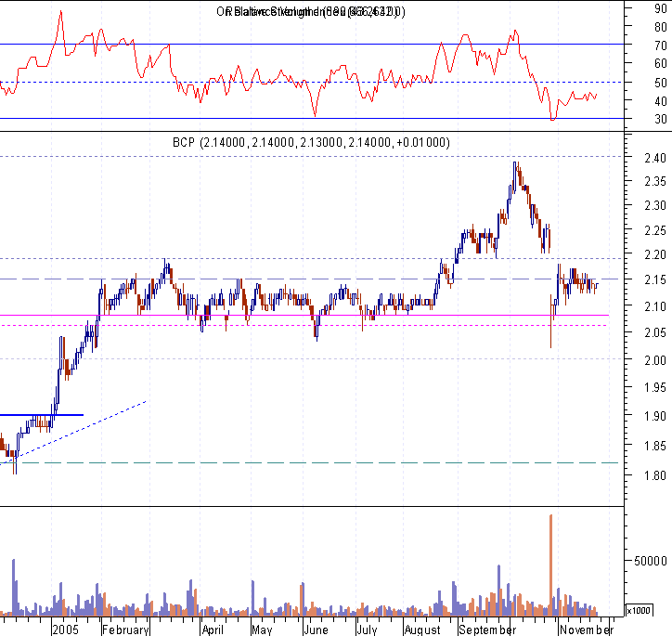Select the May date axis label
Viewport: 672px width, 636px height.
[x=262, y=630]
